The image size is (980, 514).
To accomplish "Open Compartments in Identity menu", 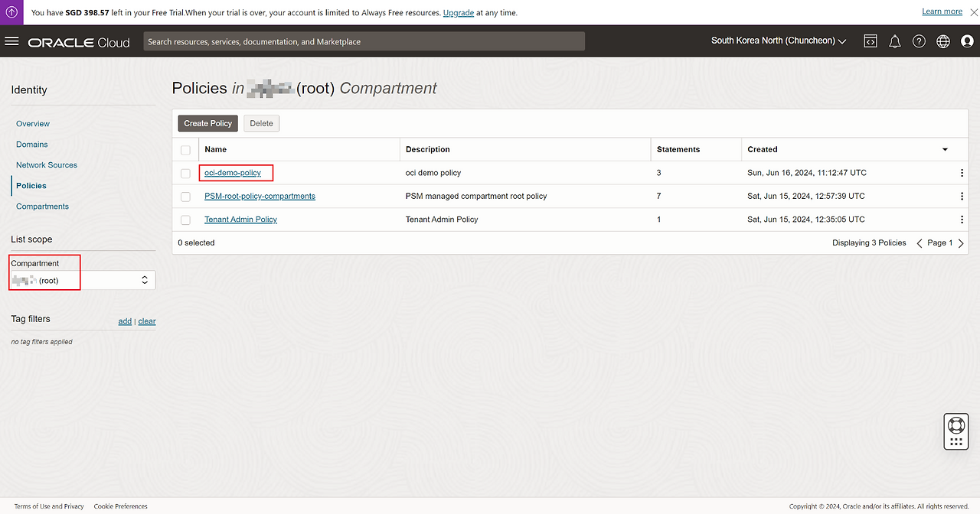I will pos(42,206).
